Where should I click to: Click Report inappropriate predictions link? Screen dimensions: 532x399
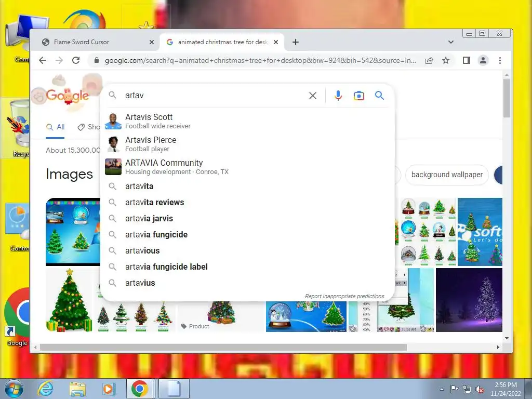344,296
